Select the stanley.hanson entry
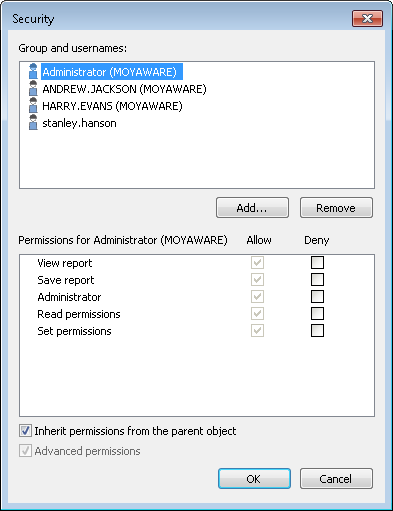The height and width of the screenshot is (511, 393). tap(79, 123)
